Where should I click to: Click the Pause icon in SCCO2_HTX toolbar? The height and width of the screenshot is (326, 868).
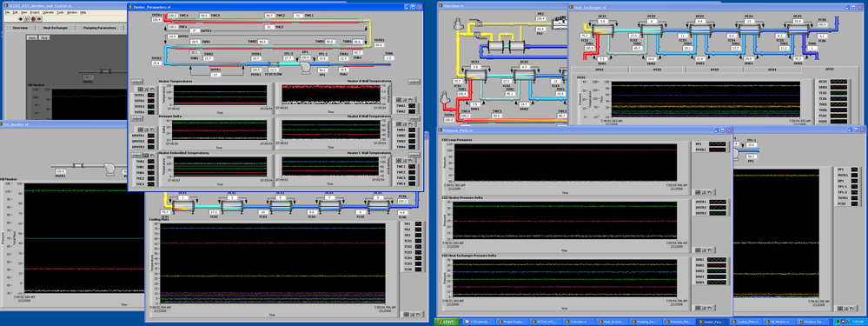[x=39, y=19]
